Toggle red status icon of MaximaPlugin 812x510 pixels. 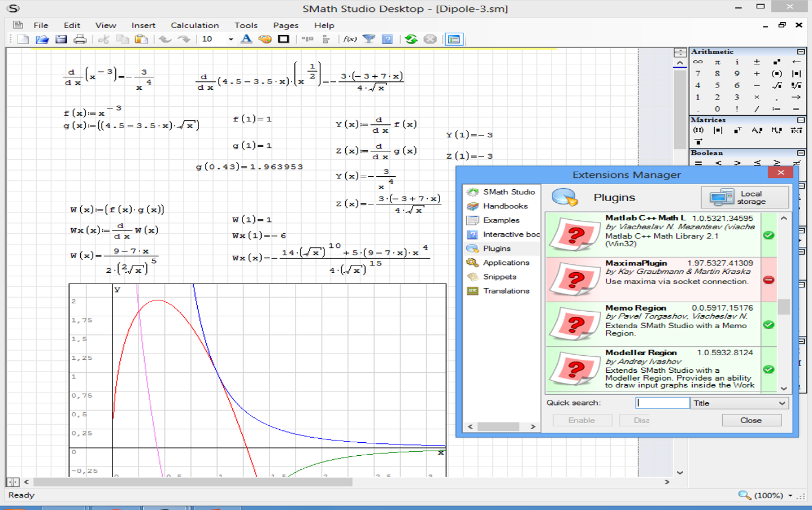(x=768, y=280)
